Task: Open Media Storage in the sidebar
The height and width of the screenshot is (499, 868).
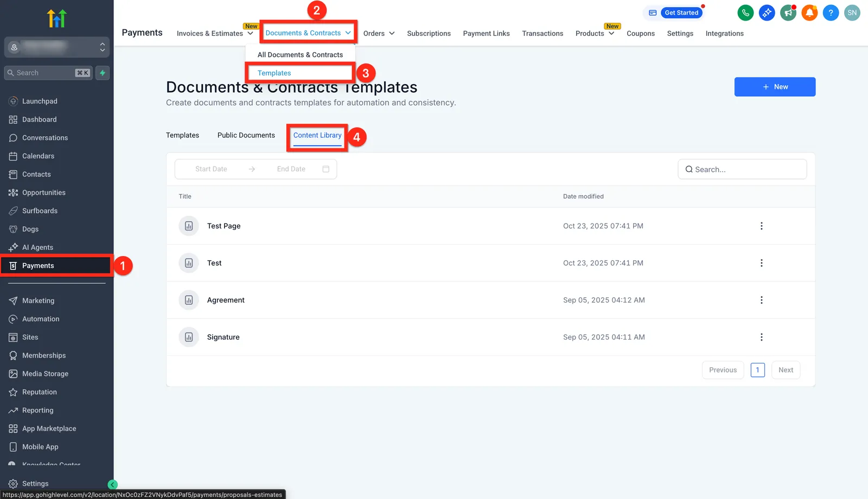Action: coord(45,374)
